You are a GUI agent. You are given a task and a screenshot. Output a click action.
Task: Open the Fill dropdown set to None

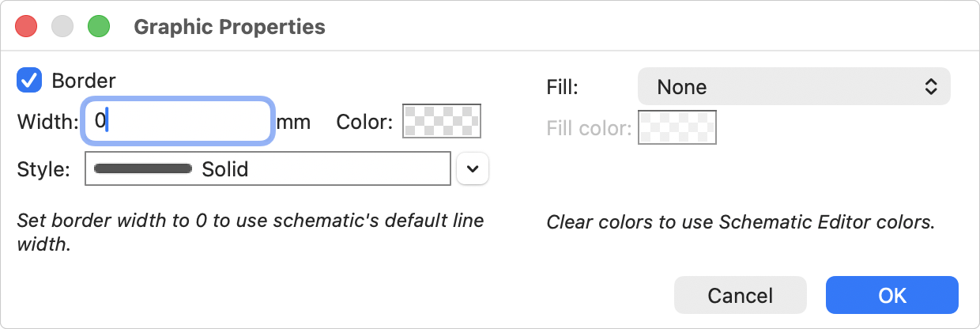click(x=793, y=87)
